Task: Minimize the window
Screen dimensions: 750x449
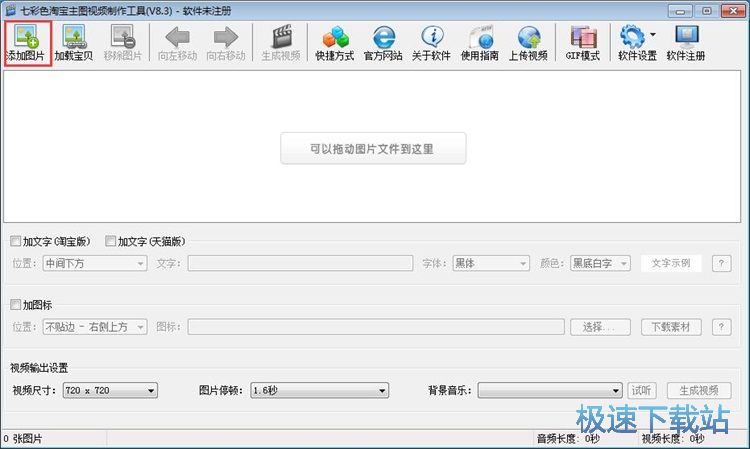Action: [681, 11]
